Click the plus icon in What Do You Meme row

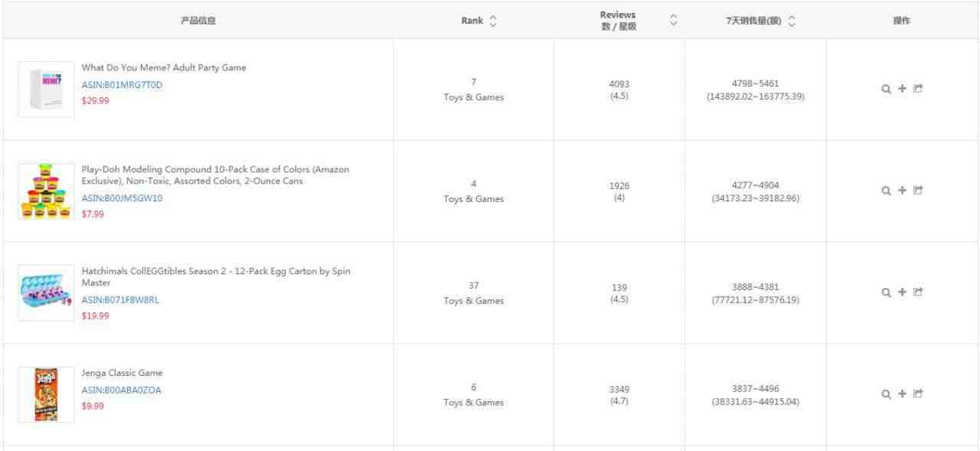pos(902,89)
